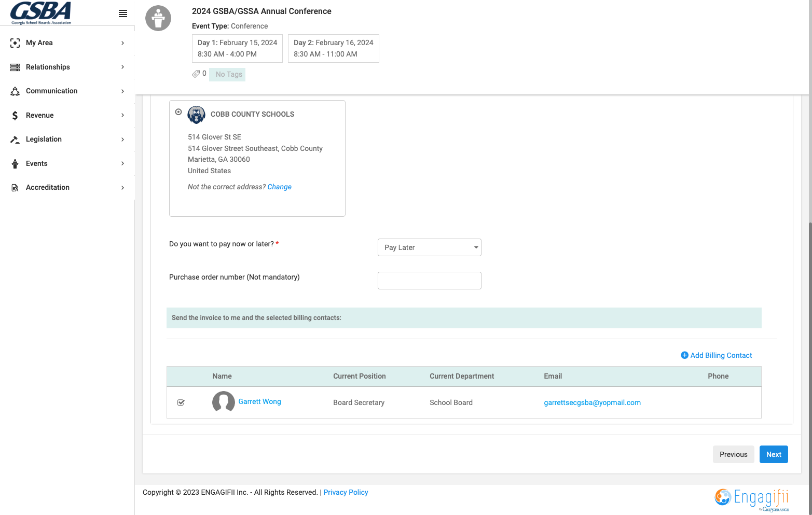Click the Email column header
The width and height of the screenshot is (812, 515).
[x=553, y=377]
